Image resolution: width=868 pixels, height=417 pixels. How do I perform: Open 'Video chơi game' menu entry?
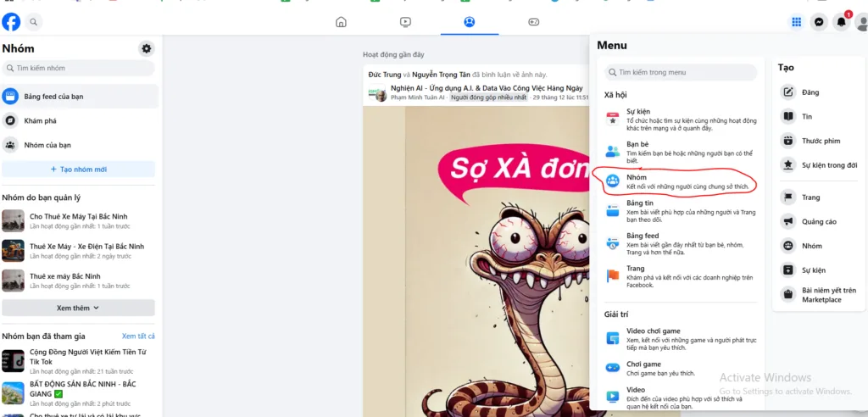click(681, 339)
